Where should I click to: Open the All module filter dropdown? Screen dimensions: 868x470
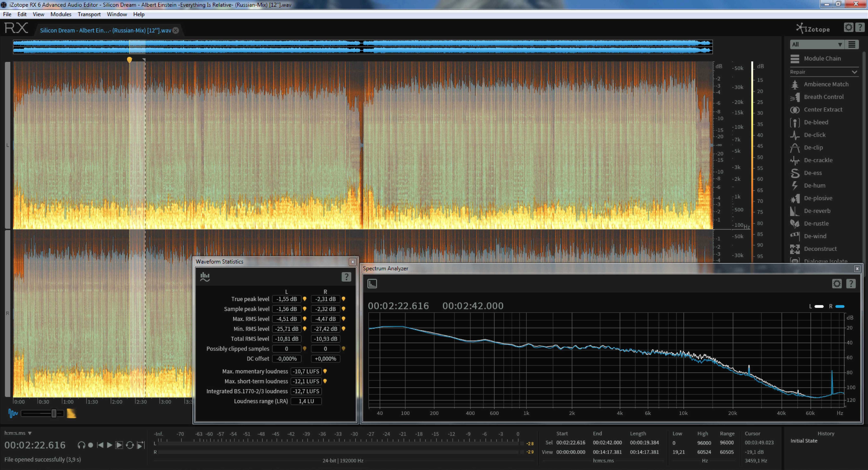pyautogui.click(x=817, y=44)
